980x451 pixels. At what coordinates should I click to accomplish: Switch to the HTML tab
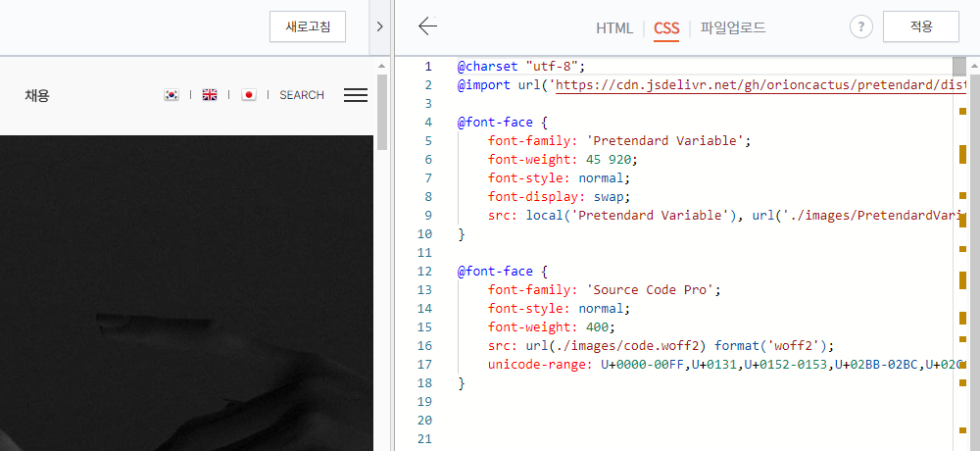[614, 28]
